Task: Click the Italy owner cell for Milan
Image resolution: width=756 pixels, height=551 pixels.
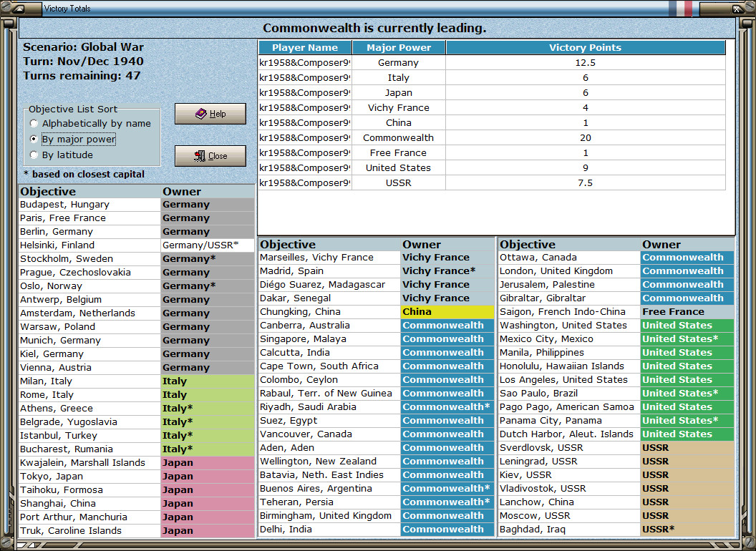Action: (x=208, y=381)
